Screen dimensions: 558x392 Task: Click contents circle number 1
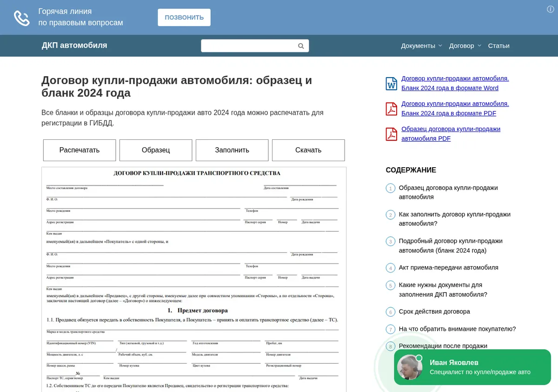click(390, 188)
